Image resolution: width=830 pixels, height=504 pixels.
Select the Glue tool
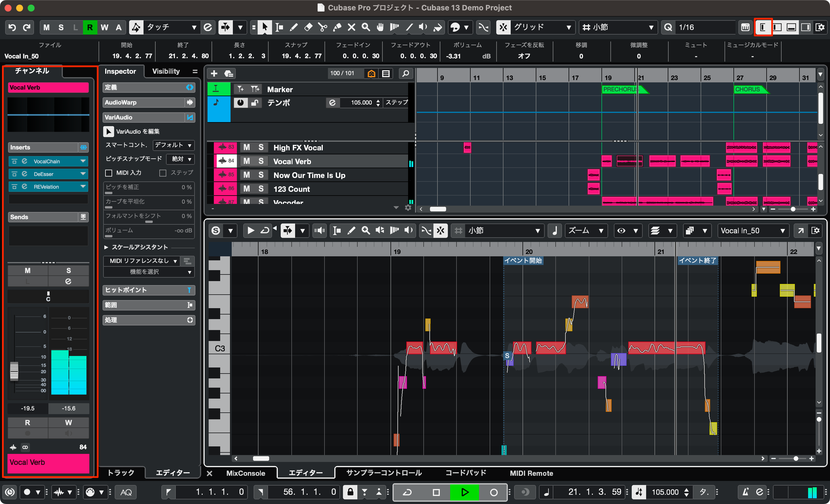[337, 27]
